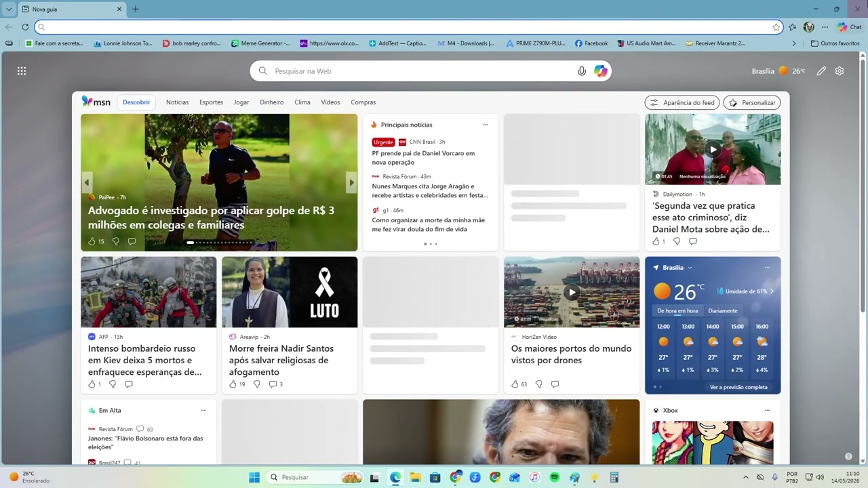The width and height of the screenshot is (868, 488).
Task: Click the Aparência do feed button
Action: (x=682, y=102)
